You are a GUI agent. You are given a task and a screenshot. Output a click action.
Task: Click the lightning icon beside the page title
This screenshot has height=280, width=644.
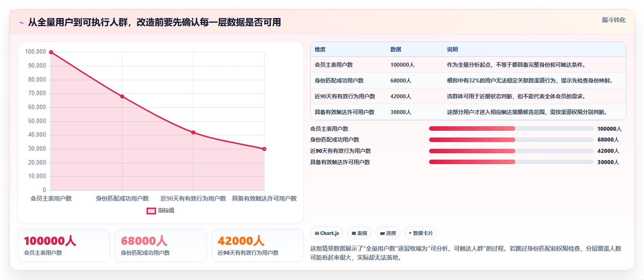pos(21,23)
